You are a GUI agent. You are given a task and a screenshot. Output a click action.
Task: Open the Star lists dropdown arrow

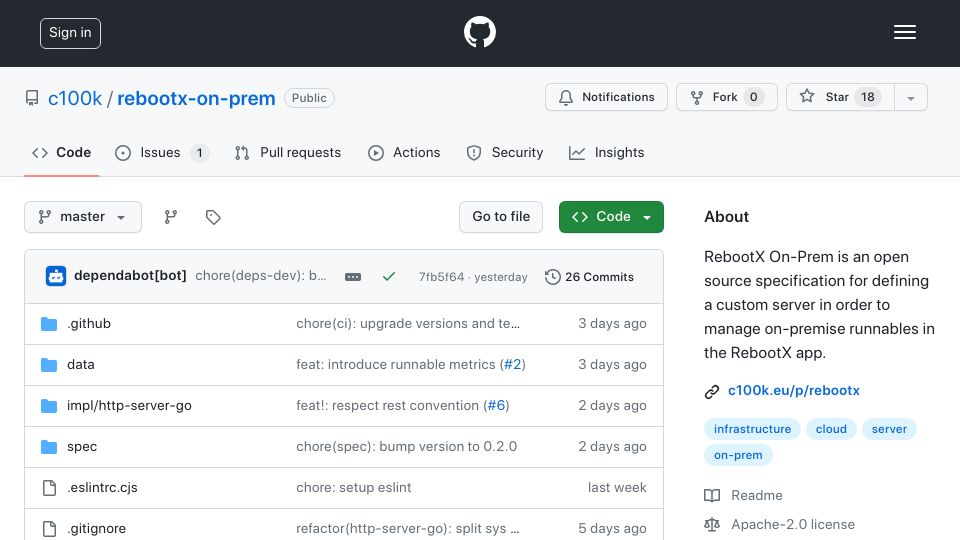pos(910,97)
